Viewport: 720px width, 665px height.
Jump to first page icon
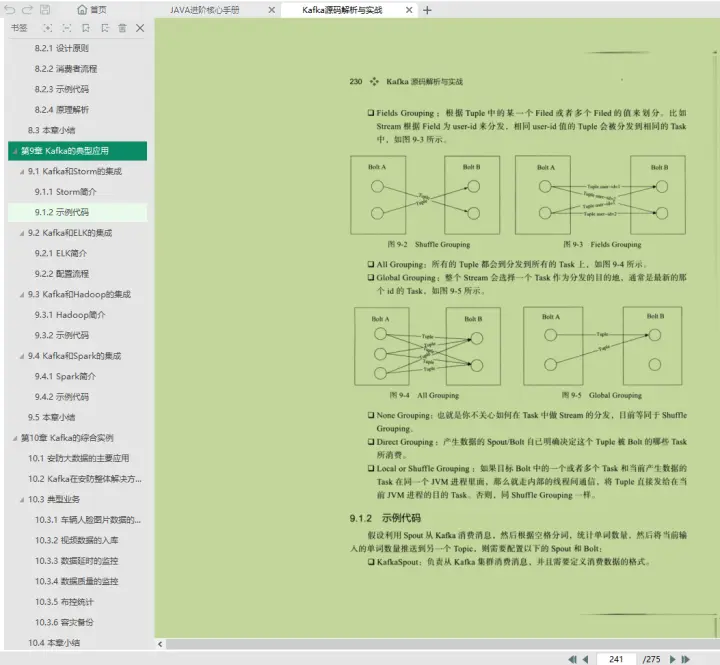[572, 659]
